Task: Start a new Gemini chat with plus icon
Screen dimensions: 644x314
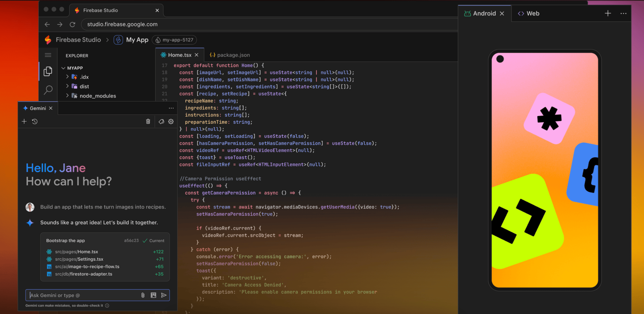Action: [24, 122]
